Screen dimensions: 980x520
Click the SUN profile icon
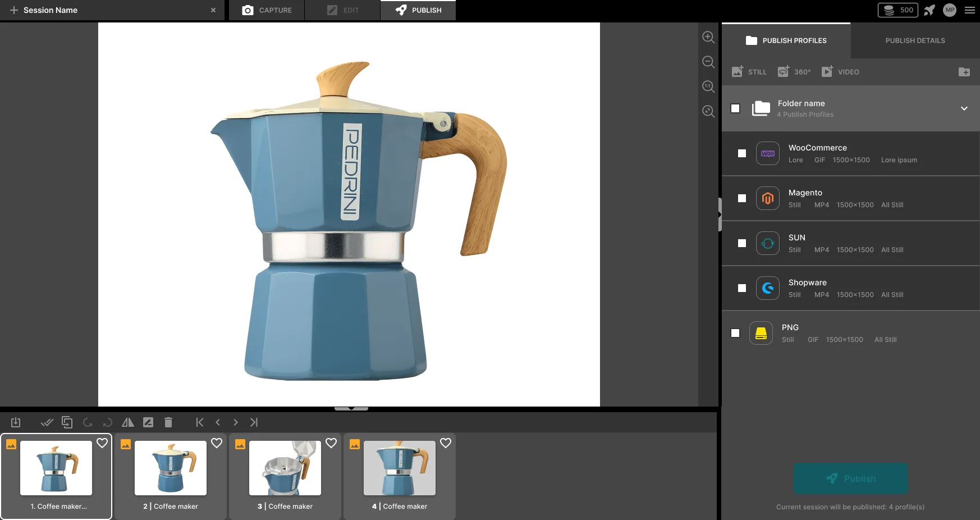(x=768, y=243)
